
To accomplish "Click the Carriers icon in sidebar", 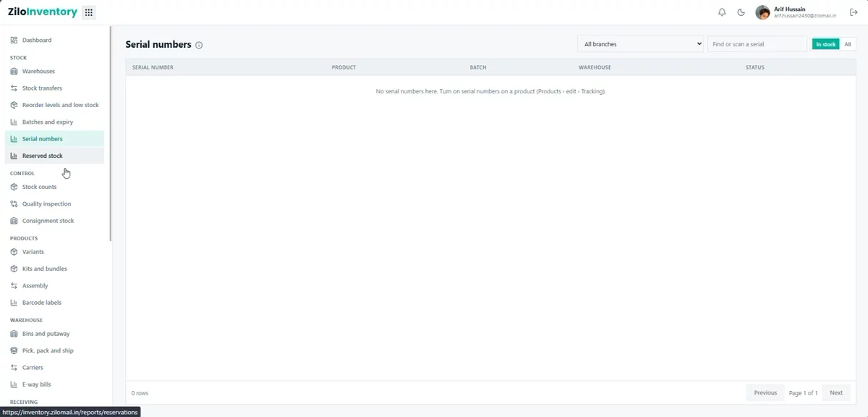I will pyautogui.click(x=14, y=368).
